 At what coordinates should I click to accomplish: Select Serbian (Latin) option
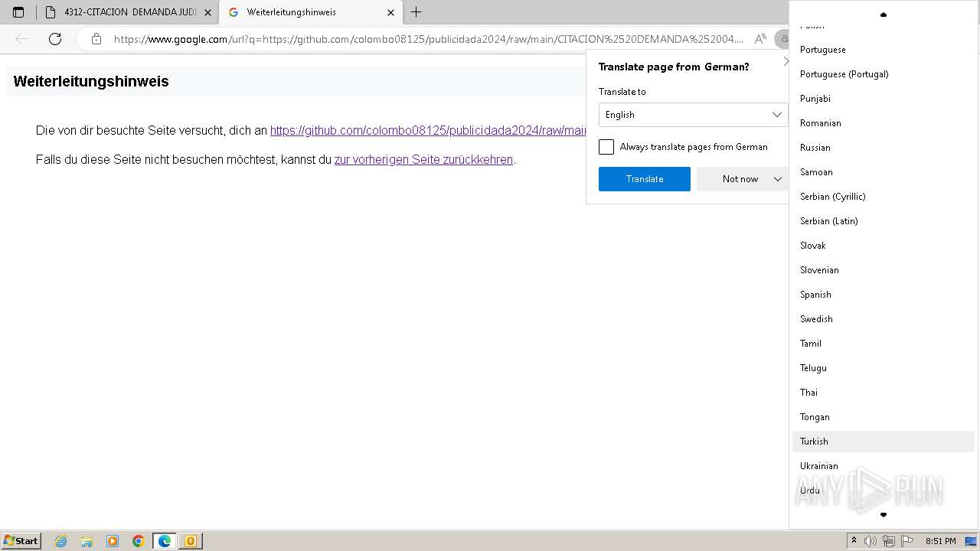tap(883, 221)
